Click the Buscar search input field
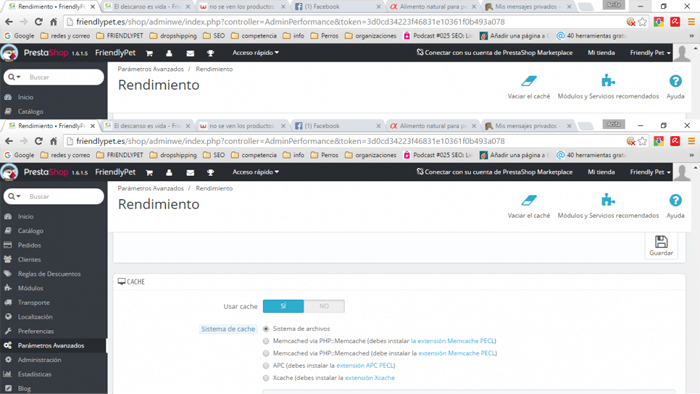 point(64,196)
